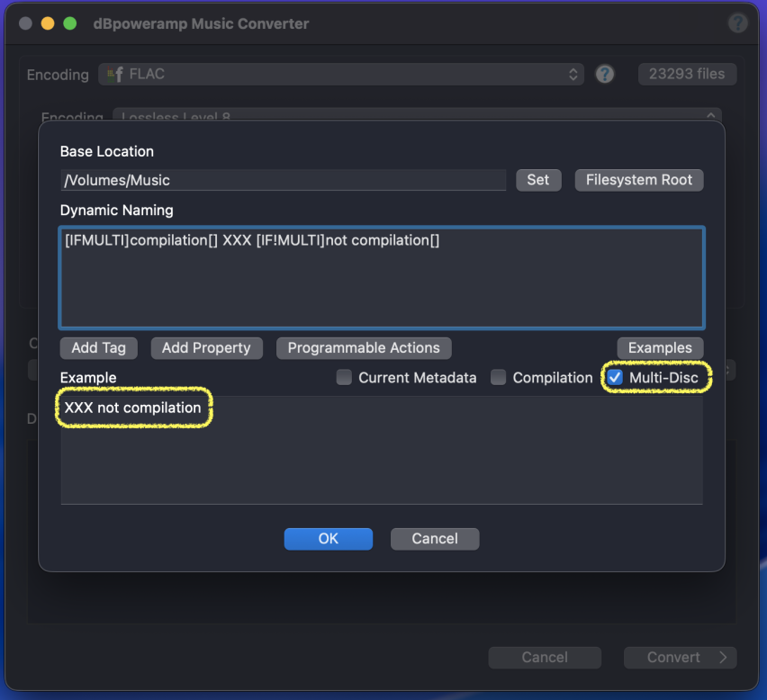Click the green zoom window button
This screenshot has height=700, width=767.
[x=70, y=23]
